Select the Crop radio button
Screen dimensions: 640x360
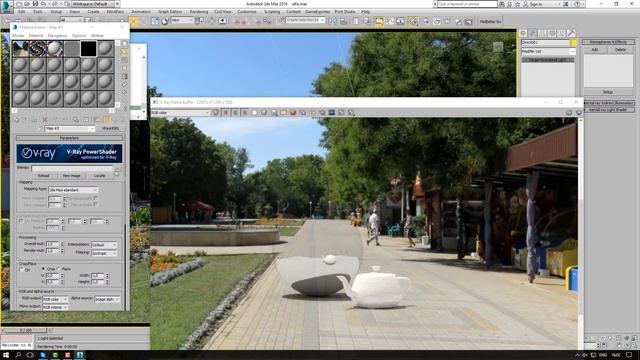click(x=43, y=269)
